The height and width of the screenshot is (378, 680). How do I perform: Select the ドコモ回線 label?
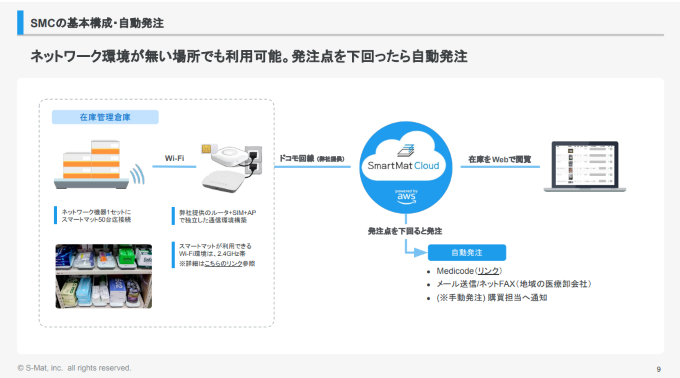coord(311,159)
